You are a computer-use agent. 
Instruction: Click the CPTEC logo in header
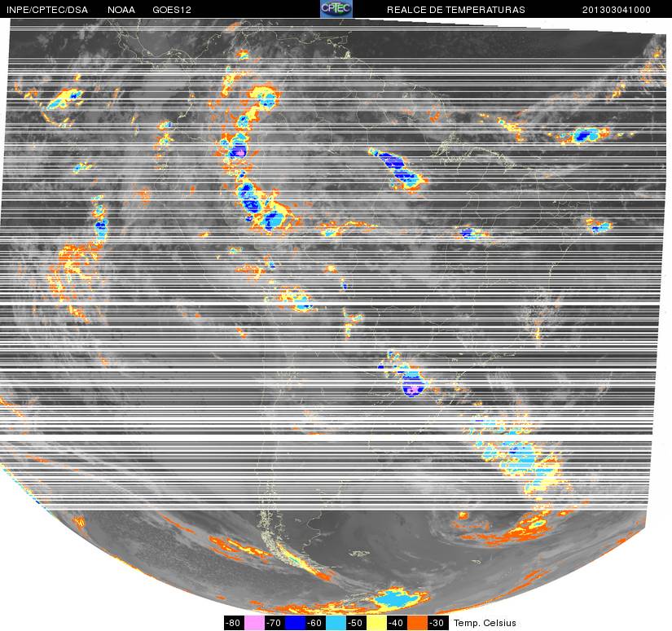(336, 9)
